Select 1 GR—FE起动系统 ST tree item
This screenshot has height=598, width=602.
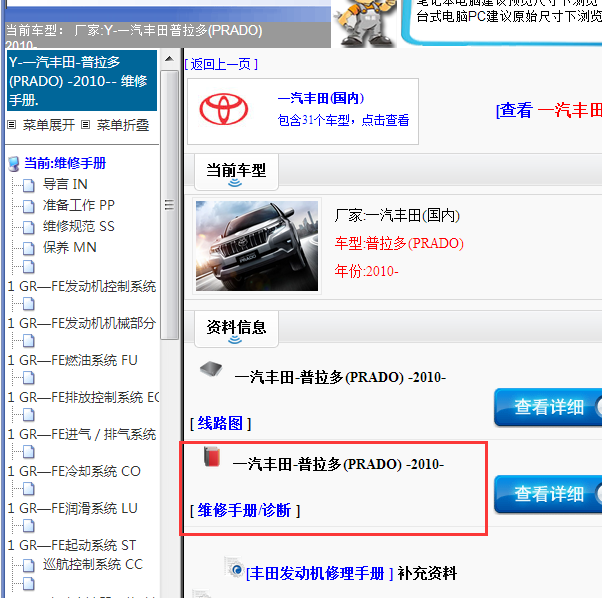pos(72,545)
